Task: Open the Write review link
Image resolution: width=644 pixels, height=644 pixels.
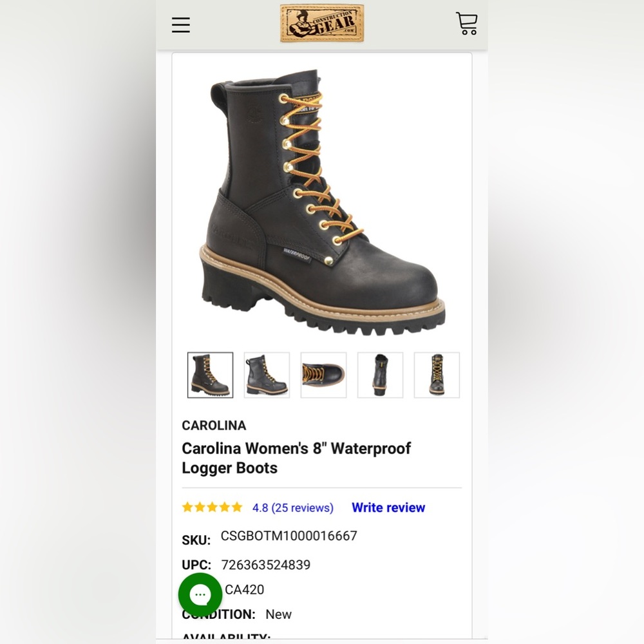Action: click(388, 507)
